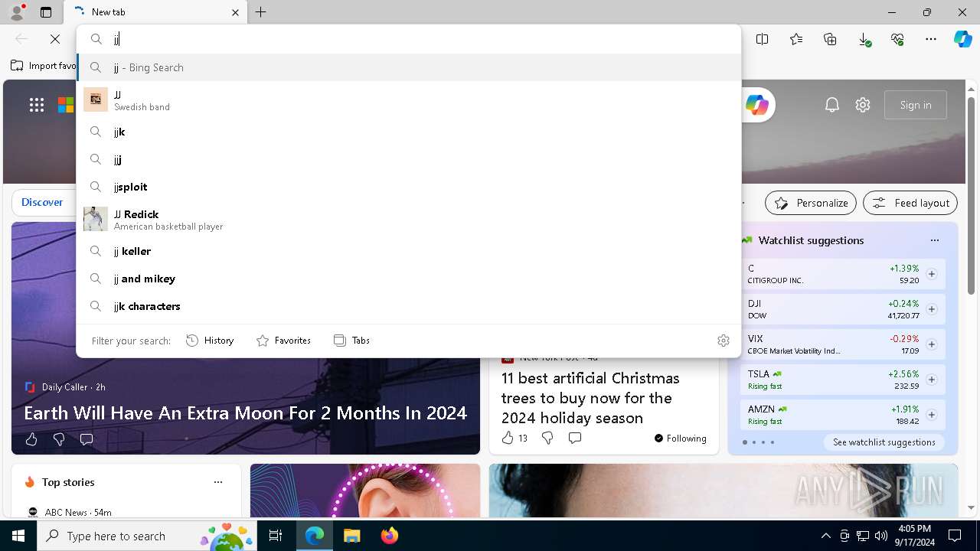Viewport: 980px width, 551px height.
Task: Open notifications bell icon
Action: [832, 105]
